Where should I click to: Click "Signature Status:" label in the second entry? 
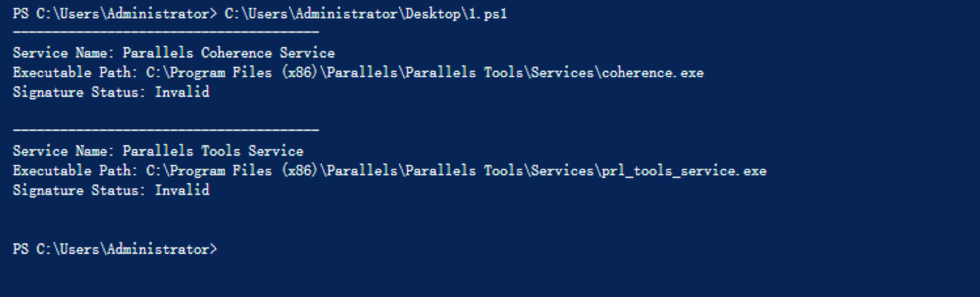(80, 190)
